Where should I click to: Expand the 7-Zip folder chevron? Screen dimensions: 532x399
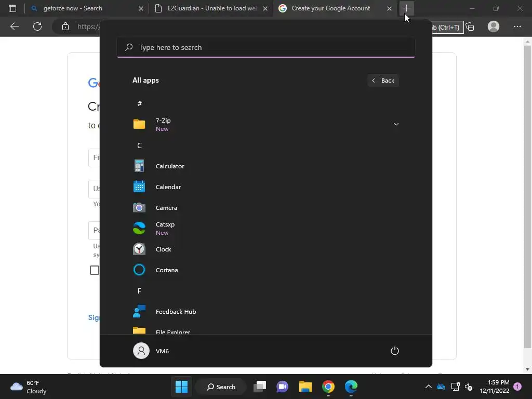pos(396,124)
